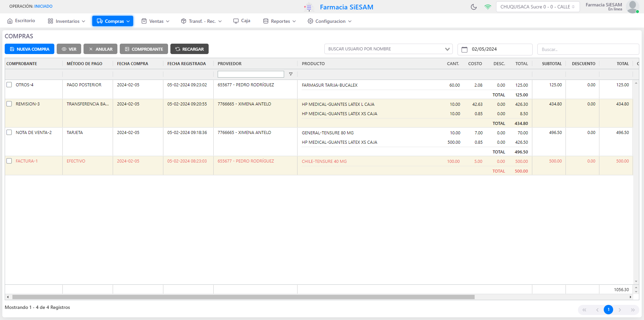Toggle dark mode moon icon
The width and height of the screenshot is (644, 320).
pyautogui.click(x=474, y=7)
